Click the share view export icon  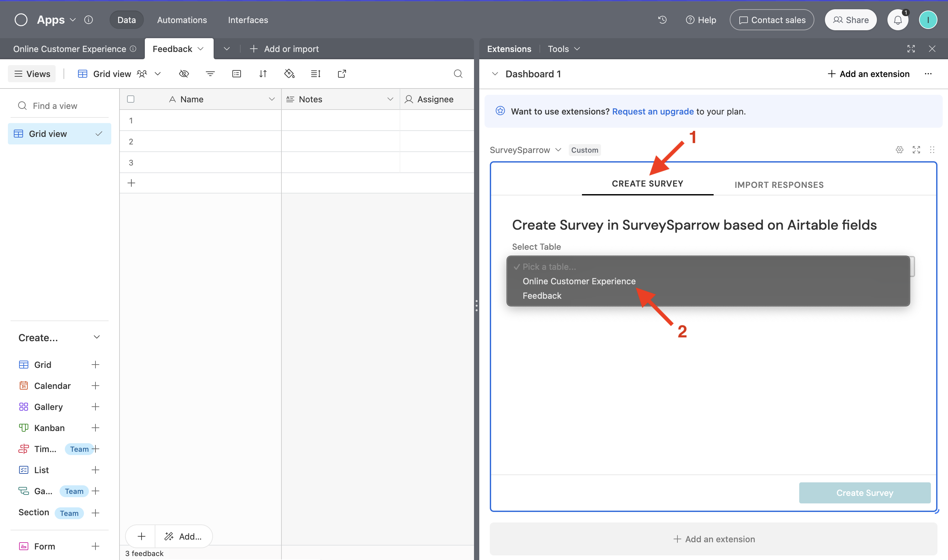tap(342, 74)
